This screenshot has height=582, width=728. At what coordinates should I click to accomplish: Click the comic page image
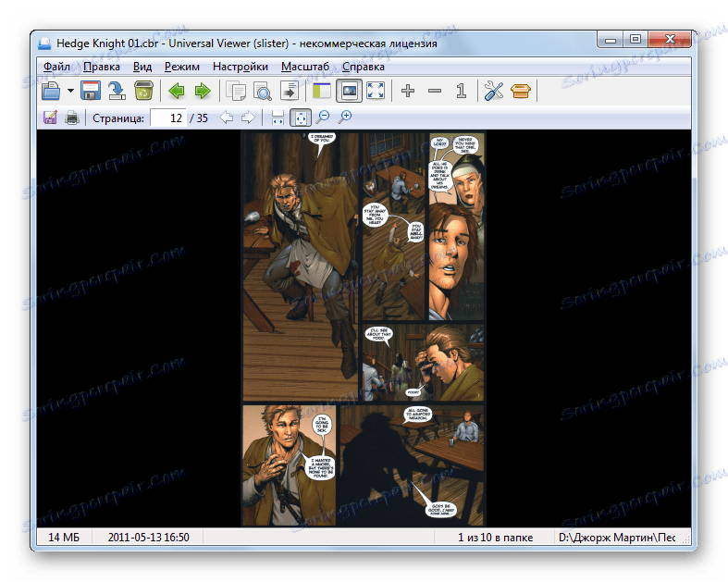click(x=363, y=328)
